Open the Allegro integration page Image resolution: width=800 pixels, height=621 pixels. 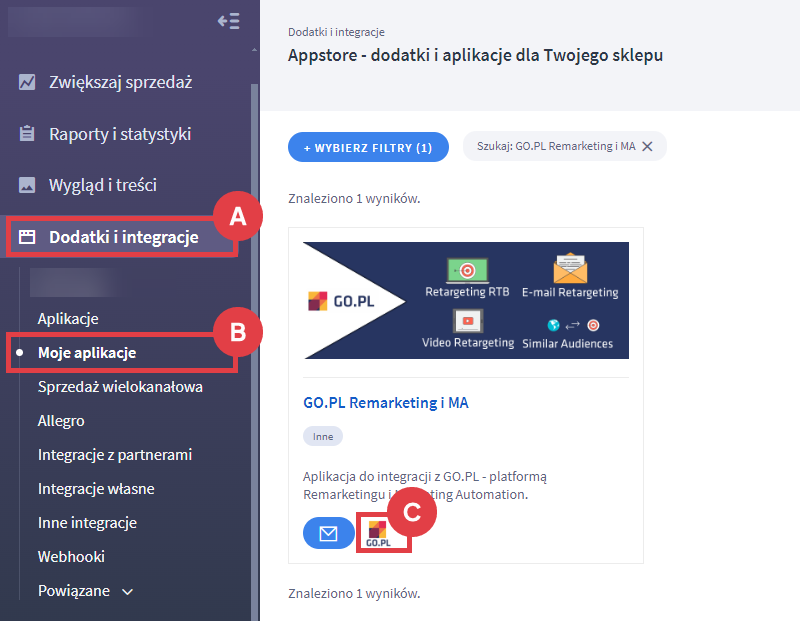tap(61, 421)
